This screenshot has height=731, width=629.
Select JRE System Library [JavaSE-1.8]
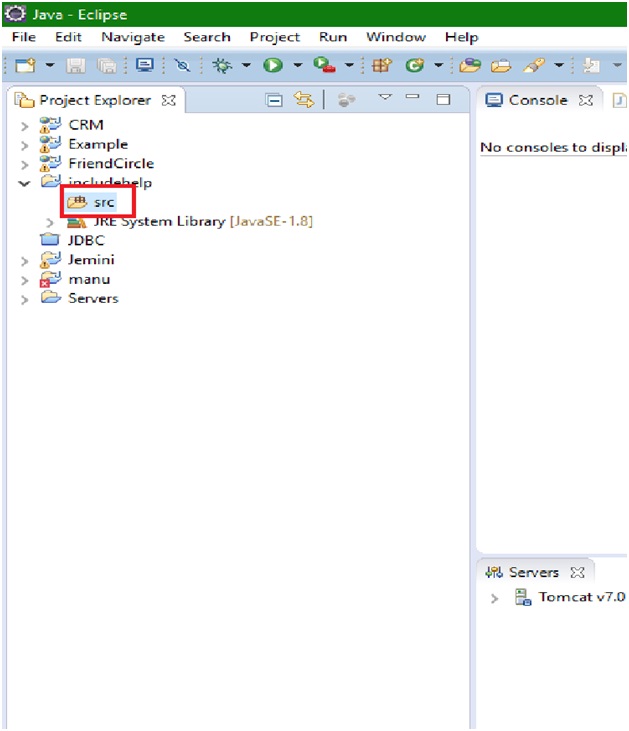coord(190,221)
